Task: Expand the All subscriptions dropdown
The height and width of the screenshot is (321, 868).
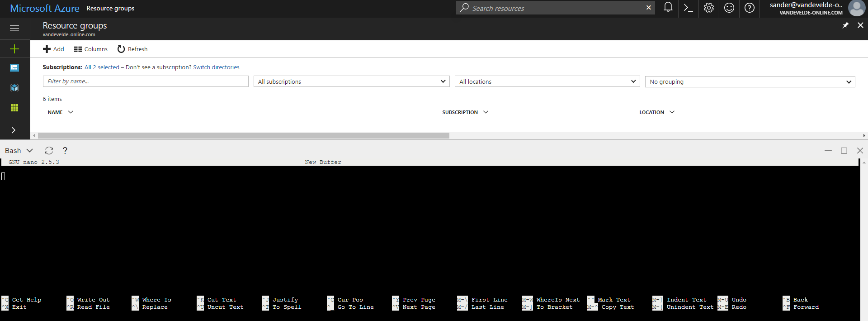Action: 351,81
